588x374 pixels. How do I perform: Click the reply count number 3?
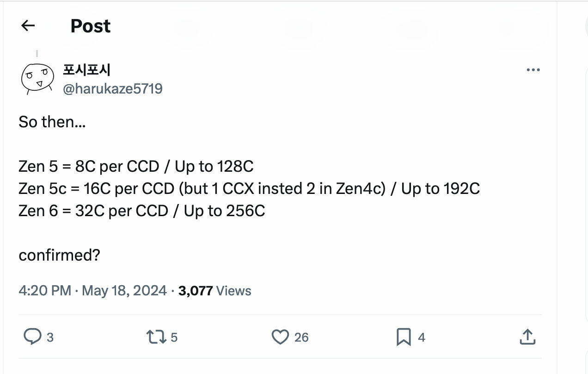point(50,337)
